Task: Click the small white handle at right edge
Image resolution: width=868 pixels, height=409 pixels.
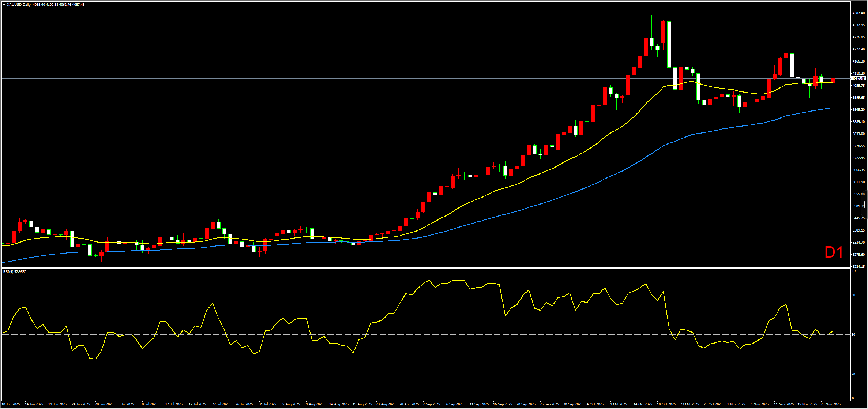Action: tap(865, 205)
